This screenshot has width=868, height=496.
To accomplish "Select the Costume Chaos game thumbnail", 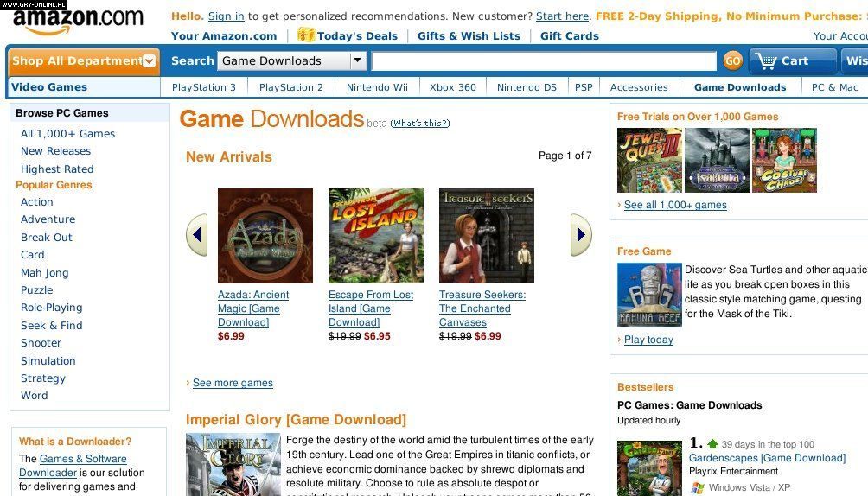I will [x=784, y=161].
